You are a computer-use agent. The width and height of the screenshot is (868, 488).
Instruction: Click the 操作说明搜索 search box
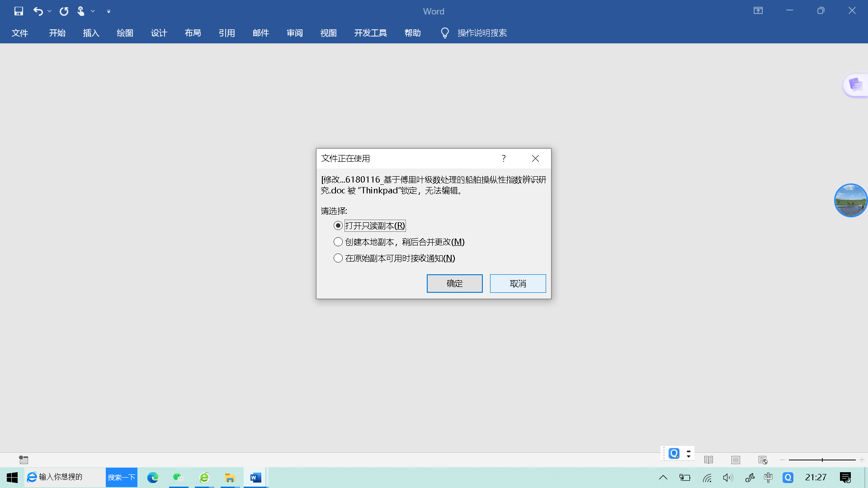click(x=482, y=33)
